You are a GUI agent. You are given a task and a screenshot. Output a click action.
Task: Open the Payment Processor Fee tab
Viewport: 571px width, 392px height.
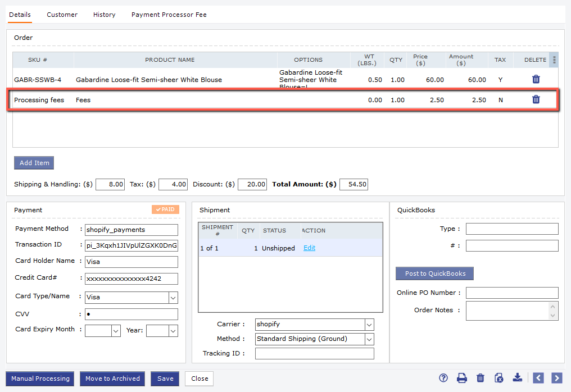(x=169, y=15)
